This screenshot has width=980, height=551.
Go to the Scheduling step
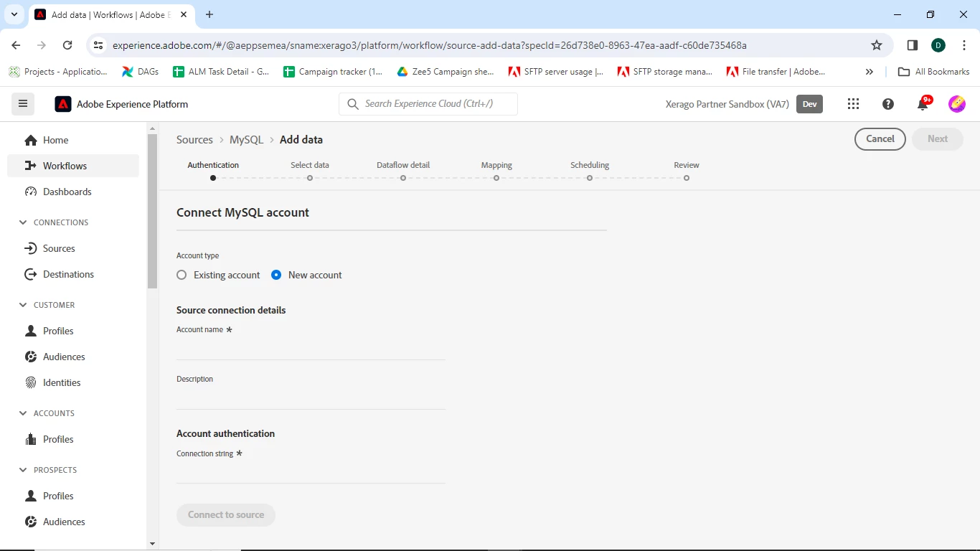(x=590, y=171)
